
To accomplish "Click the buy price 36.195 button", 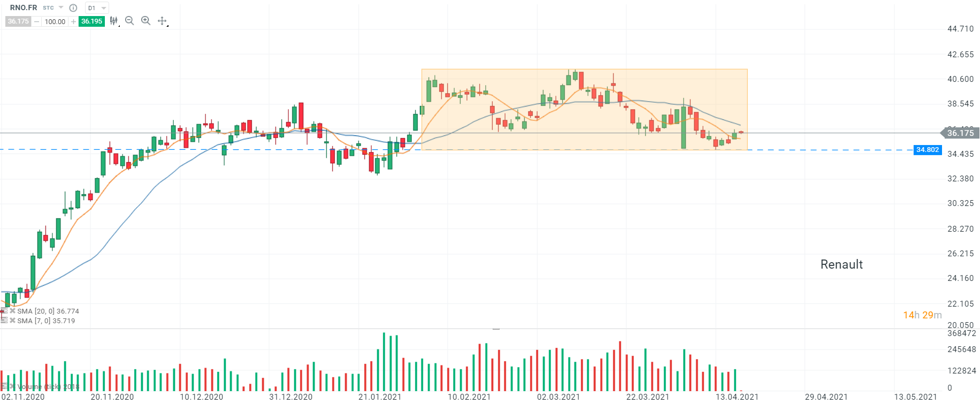I will click(x=91, y=21).
